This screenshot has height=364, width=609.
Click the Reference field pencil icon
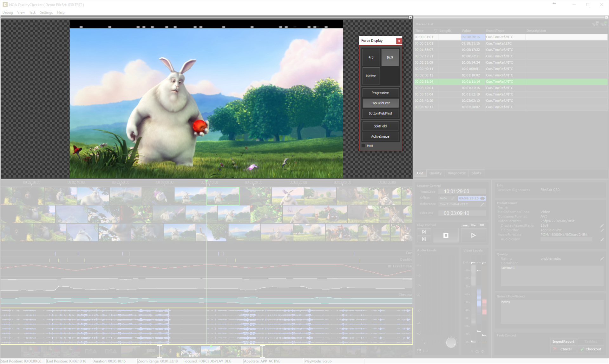[x=482, y=205]
